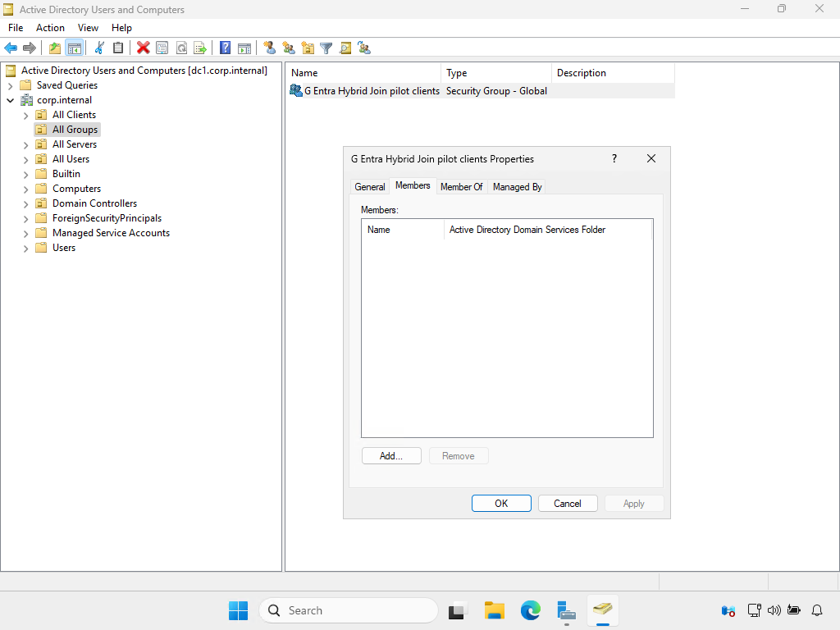Sort by the Type column header
The height and width of the screenshot is (630, 840).
(496, 73)
